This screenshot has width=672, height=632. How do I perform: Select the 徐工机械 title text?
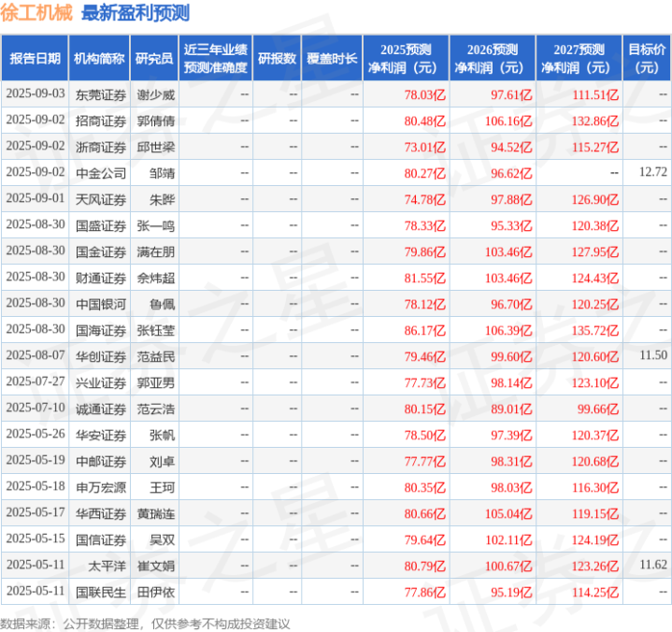[x=36, y=13]
